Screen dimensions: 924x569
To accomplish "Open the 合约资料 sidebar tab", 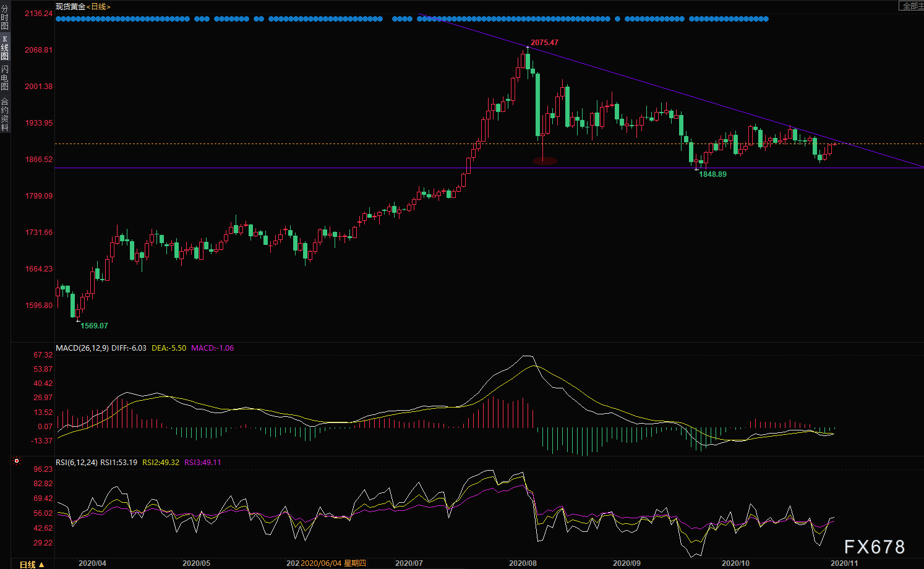I will pos(5,114).
